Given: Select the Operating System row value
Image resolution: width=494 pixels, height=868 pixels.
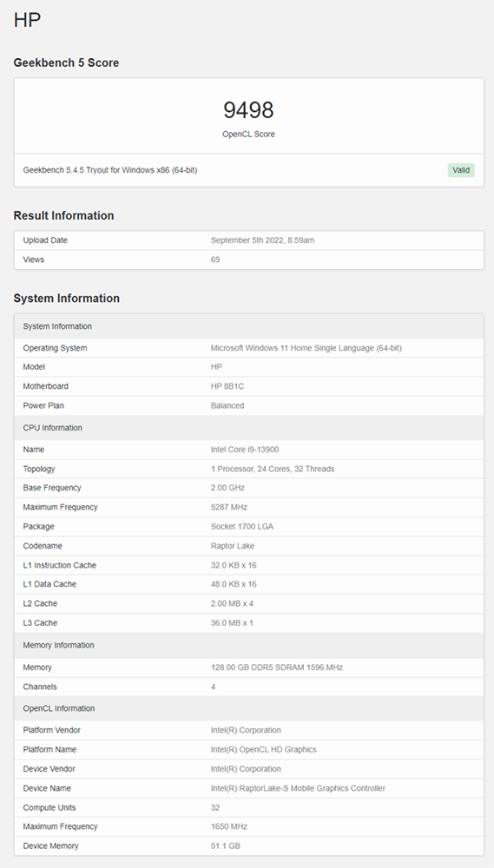Looking at the screenshot, I should [306, 348].
